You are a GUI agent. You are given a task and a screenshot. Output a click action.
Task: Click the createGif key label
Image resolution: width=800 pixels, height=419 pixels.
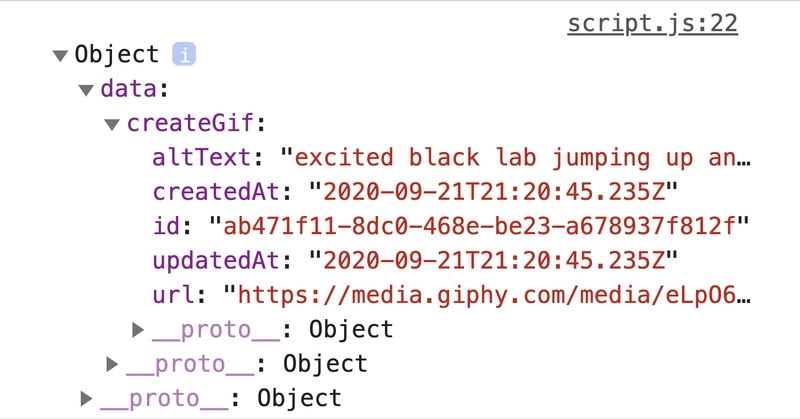point(190,124)
